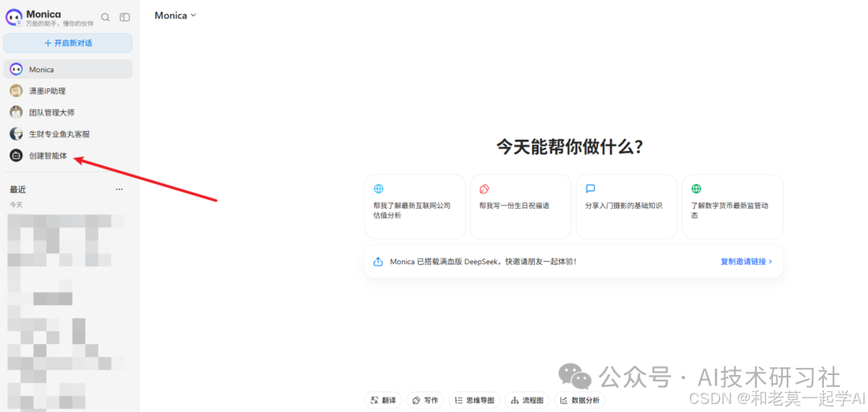Open the 生财专业鱼丸客服 agent
Viewport: 868px width, 412px height.
pos(68,134)
